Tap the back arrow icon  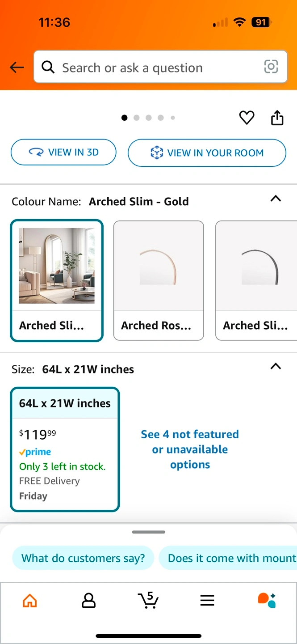click(17, 68)
